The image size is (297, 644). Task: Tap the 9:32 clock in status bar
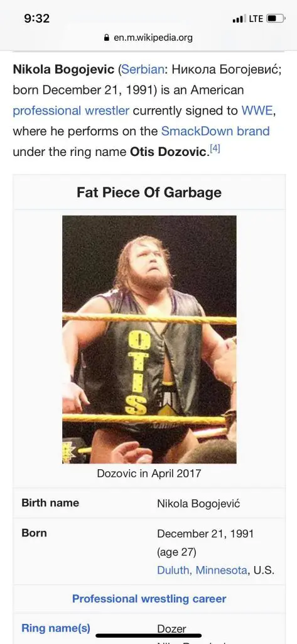(x=36, y=18)
